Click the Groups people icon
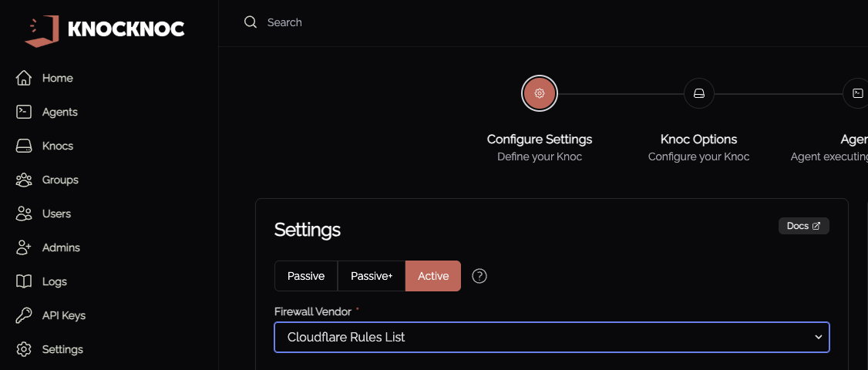The image size is (868, 370). click(24, 180)
